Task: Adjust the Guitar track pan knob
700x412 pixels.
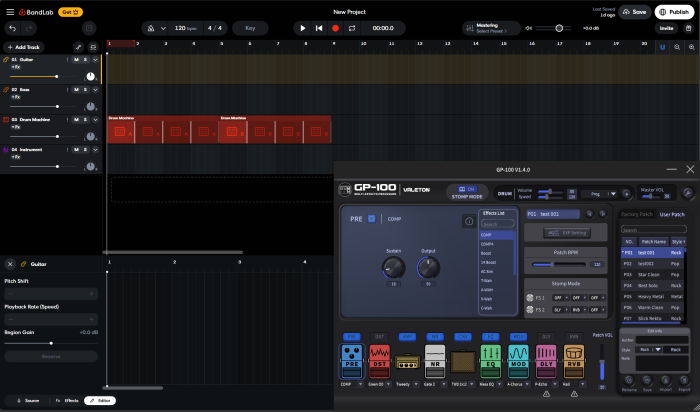Action: click(91, 76)
